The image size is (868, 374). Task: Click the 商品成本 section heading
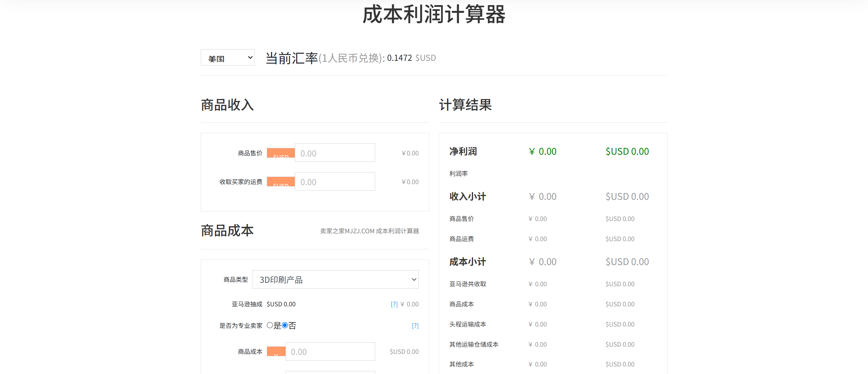coord(227,231)
